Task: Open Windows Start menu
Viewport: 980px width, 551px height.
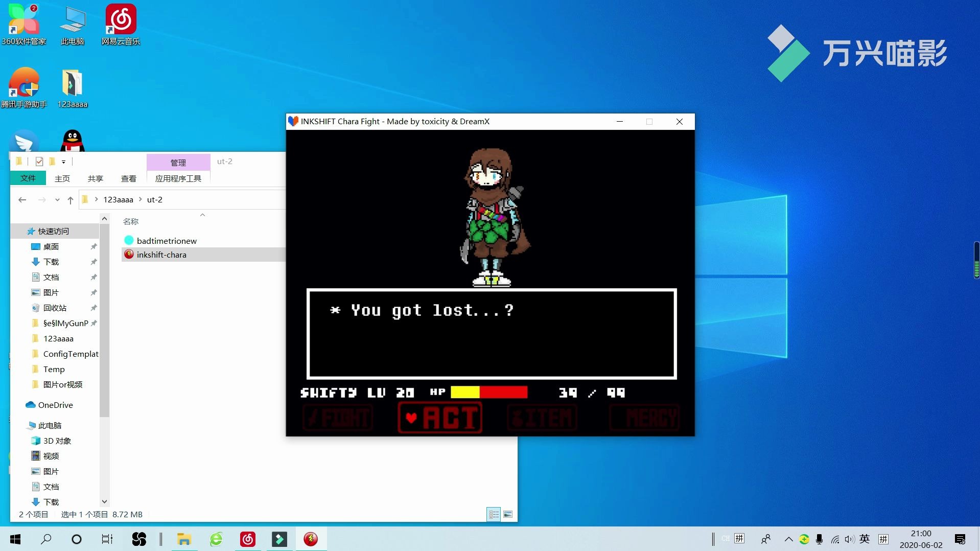Action: [15, 539]
